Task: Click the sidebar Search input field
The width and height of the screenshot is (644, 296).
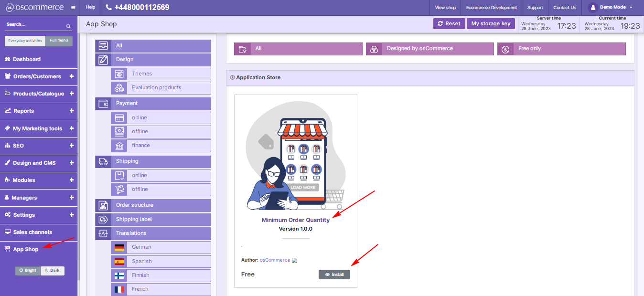Action: tap(33, 24)
